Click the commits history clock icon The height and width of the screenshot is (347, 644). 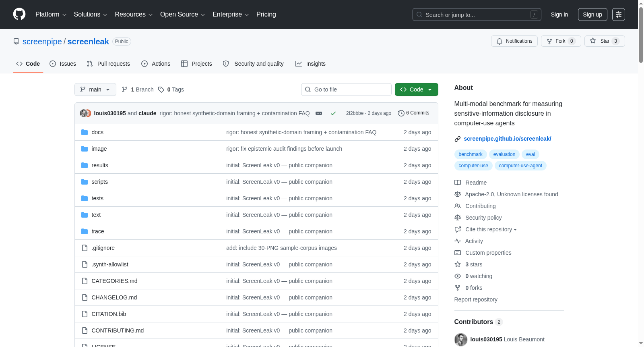(401, 113)
